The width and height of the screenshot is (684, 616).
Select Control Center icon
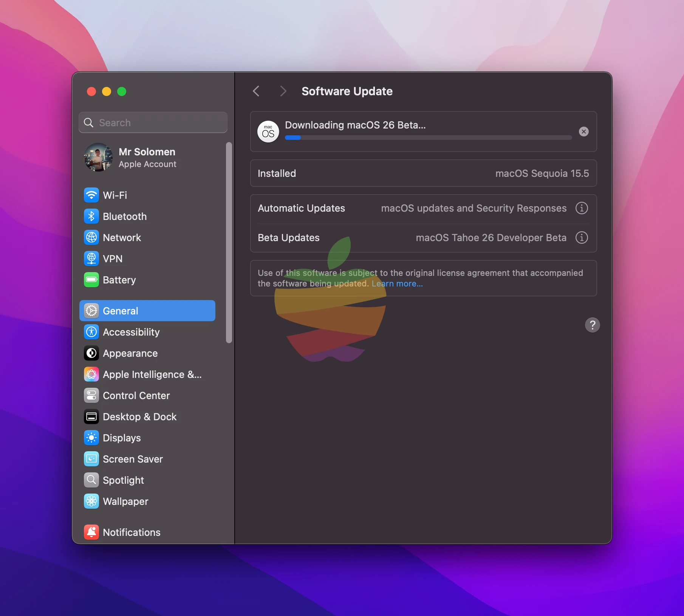(91, 396)
